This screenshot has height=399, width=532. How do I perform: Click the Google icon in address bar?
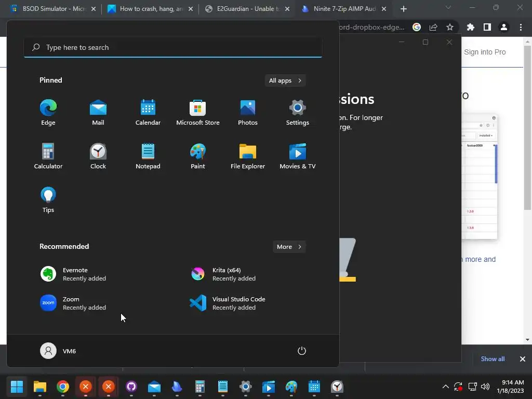[417, 27]
